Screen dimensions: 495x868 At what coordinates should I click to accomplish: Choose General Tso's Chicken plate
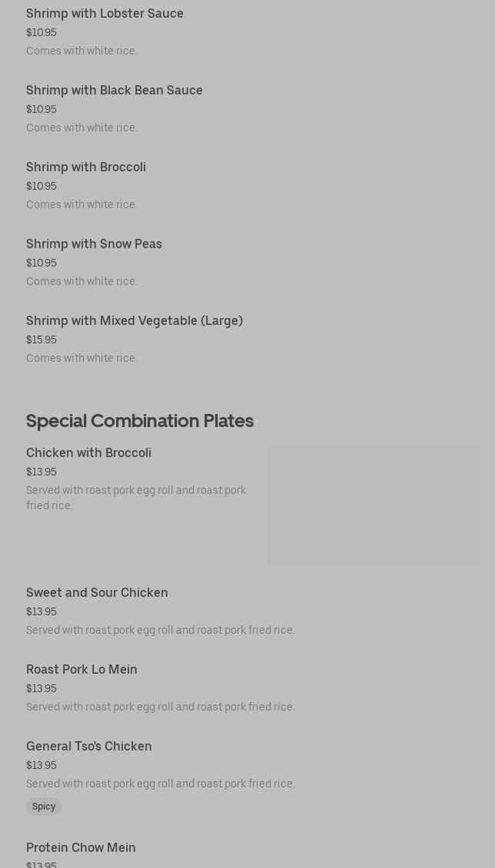point(89,747)
